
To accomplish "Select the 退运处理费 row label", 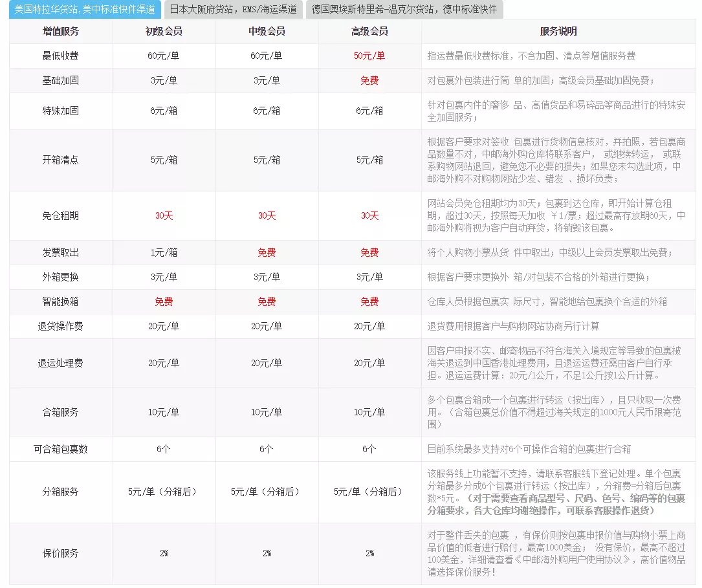I will [x=60, y=364].
